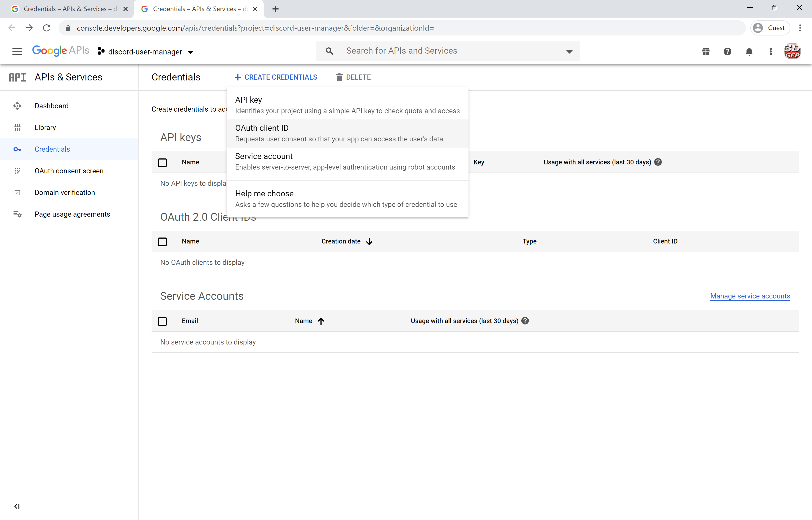Click the three-dot settings menu in console header
Screen dimensions: 812x520
coord(771,51)
